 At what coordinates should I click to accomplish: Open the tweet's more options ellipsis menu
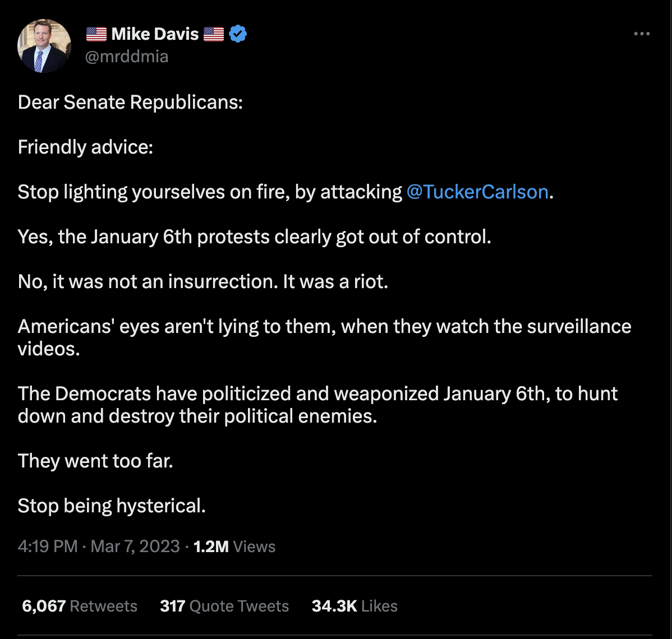coord(641,34)
